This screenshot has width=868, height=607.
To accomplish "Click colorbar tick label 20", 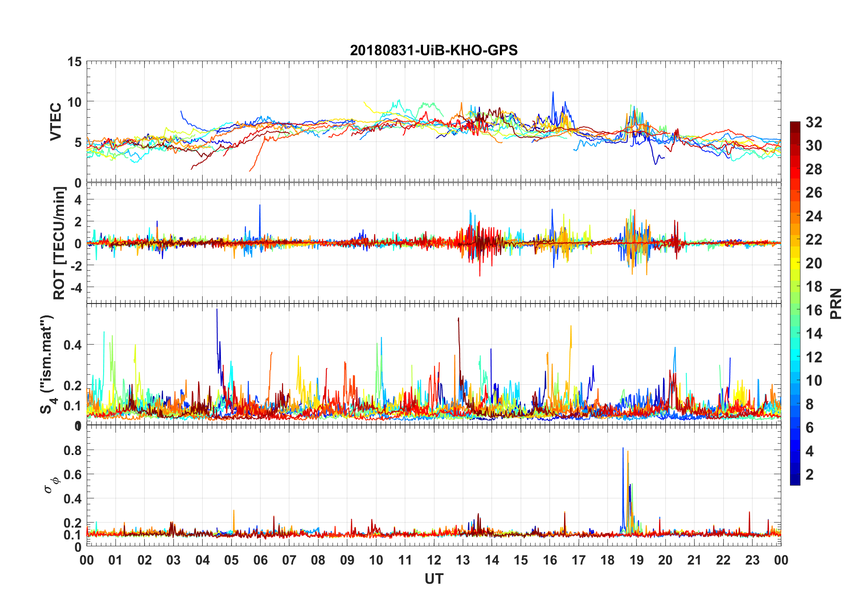I will click(814, 263).
